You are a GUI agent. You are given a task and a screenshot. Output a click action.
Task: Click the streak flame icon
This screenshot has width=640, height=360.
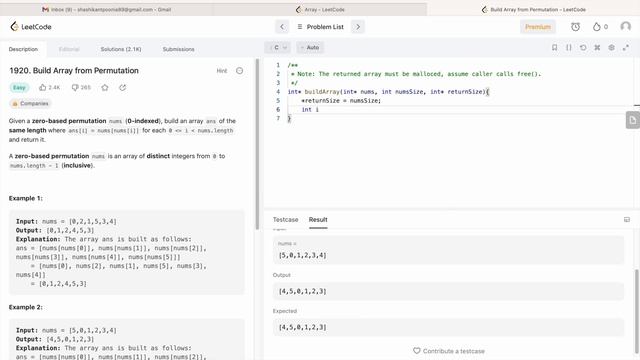click(596, 27)
